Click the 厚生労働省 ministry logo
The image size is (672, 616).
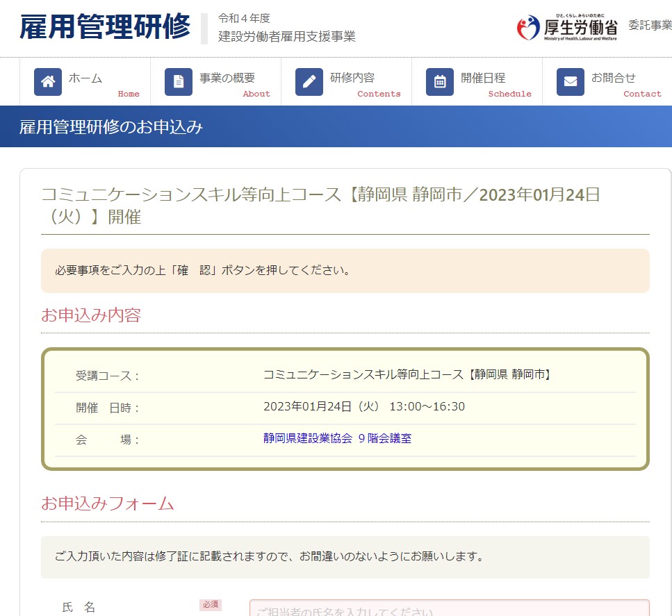(567, 28)
